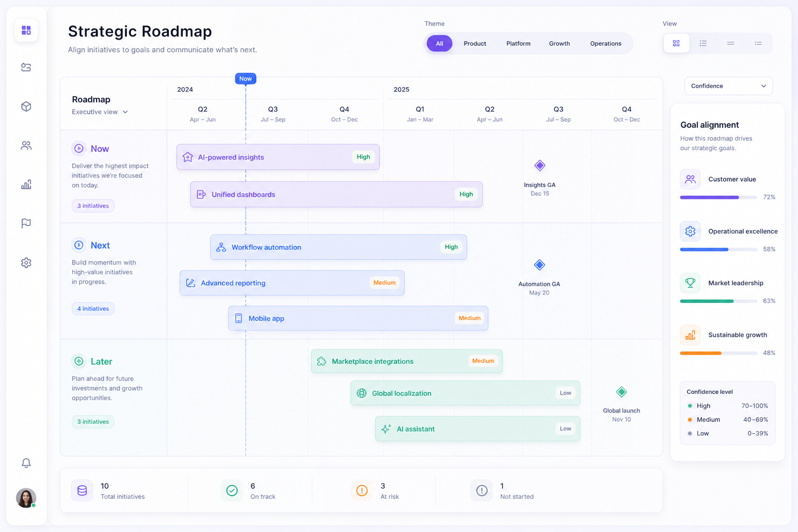Click the Global launch milestone diamond

(621, 392)
